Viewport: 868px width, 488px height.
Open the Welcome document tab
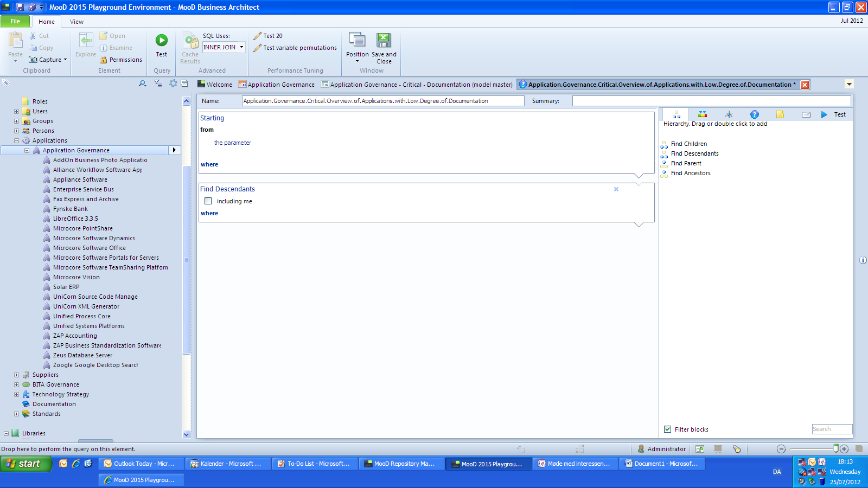[x=215, y=85]
